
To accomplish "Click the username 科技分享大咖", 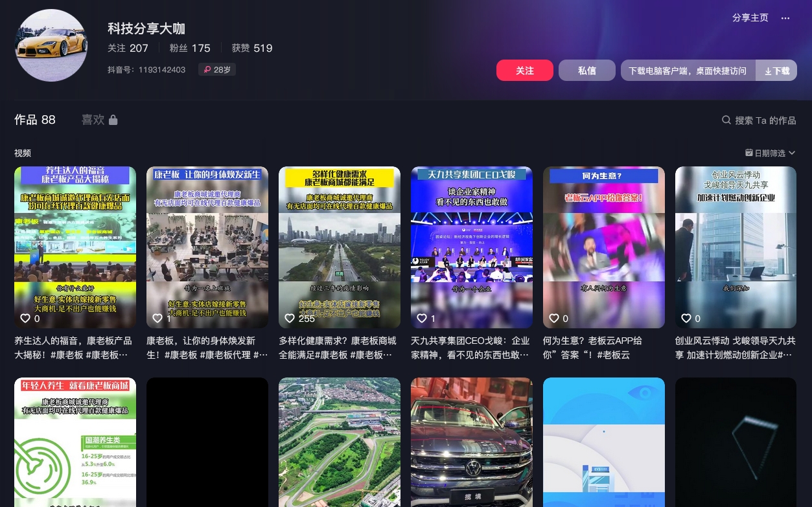I will (x=146, y=28).
